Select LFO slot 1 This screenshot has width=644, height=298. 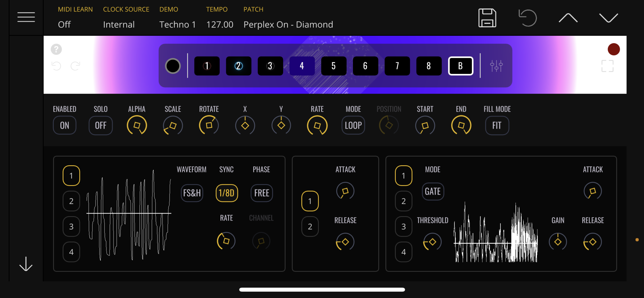click(x=71, y=176)
